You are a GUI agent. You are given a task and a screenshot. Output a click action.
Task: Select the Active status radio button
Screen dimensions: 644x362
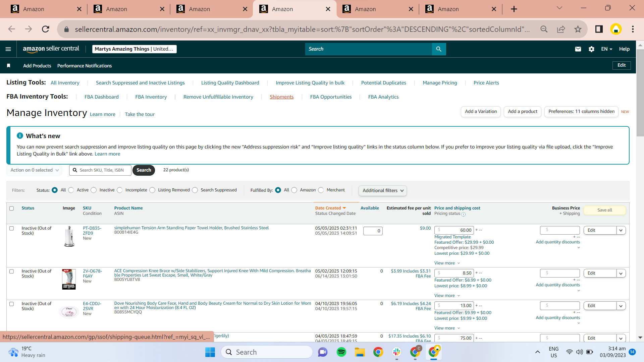point(71,190)
